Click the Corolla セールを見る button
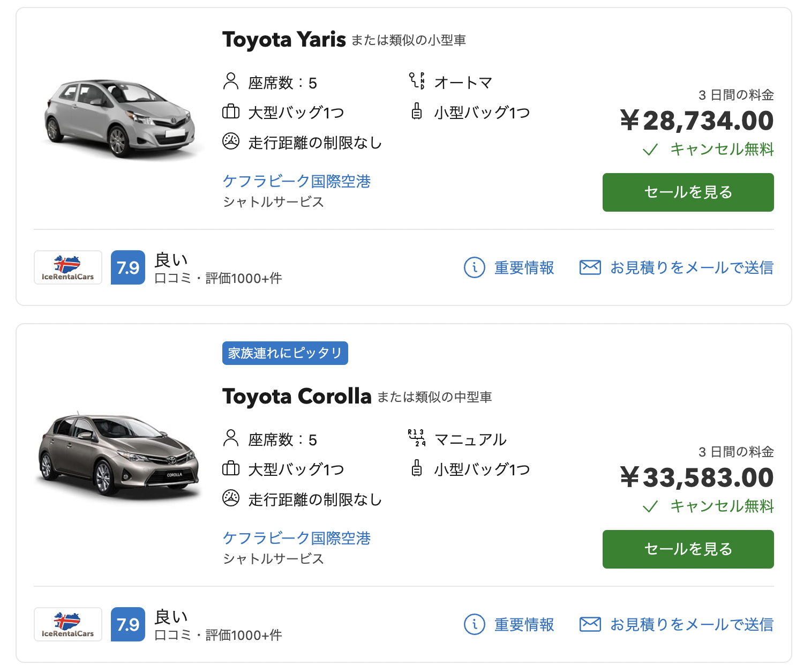 click(688, 549)
